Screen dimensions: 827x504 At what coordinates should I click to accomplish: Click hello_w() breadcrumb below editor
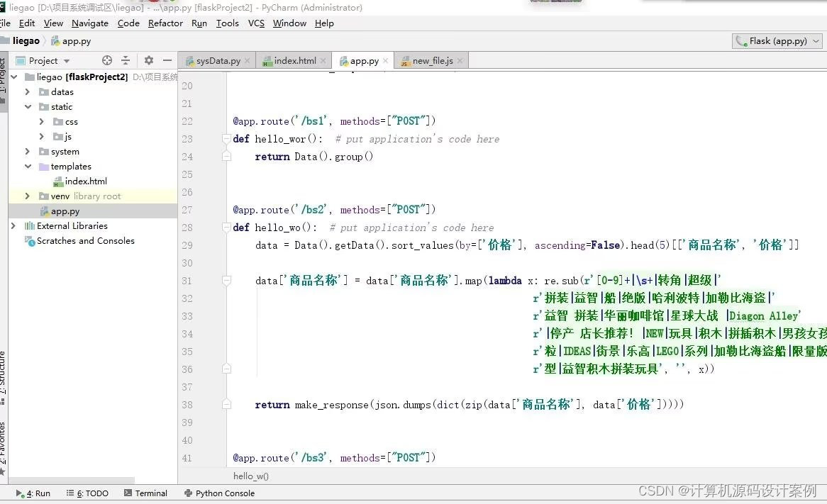pos(251,476)
